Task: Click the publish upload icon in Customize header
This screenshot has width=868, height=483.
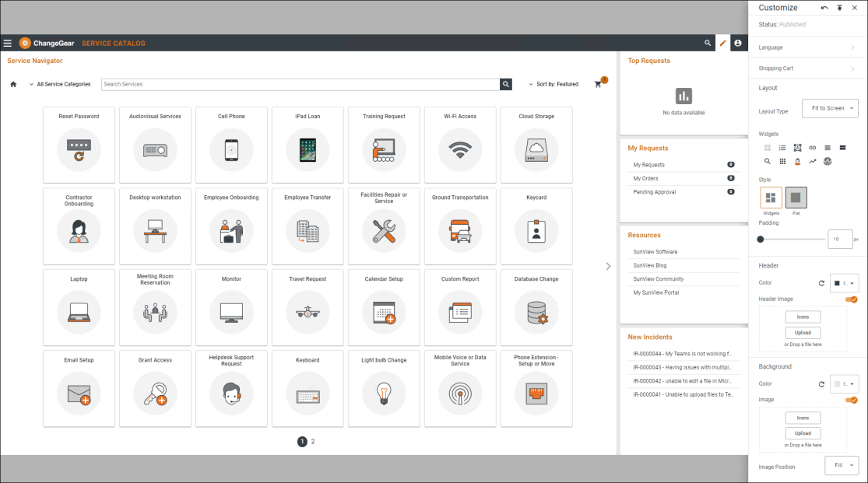Action: (840, 8)
